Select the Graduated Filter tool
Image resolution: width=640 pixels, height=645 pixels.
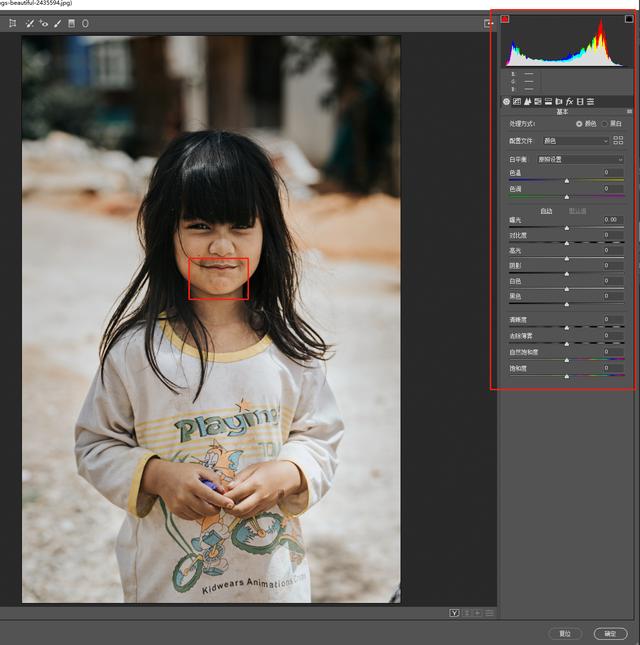pos(72,23)
